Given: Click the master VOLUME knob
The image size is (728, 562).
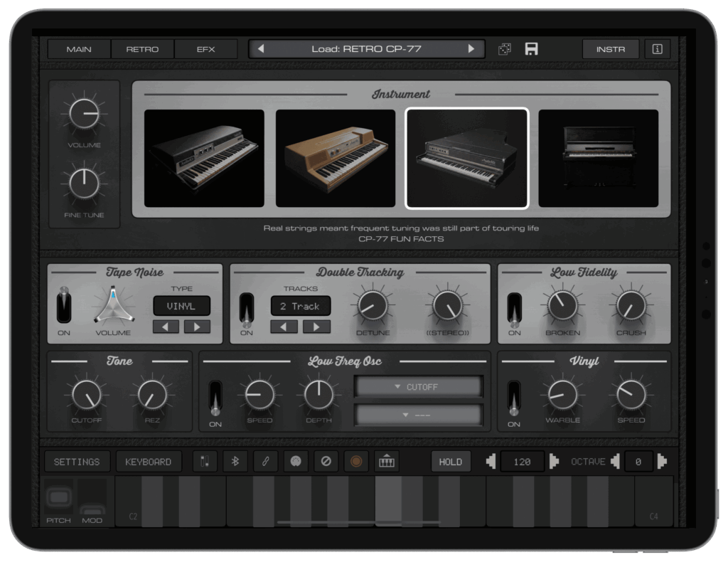Looking at the screenshot, I should coord(84,114).
